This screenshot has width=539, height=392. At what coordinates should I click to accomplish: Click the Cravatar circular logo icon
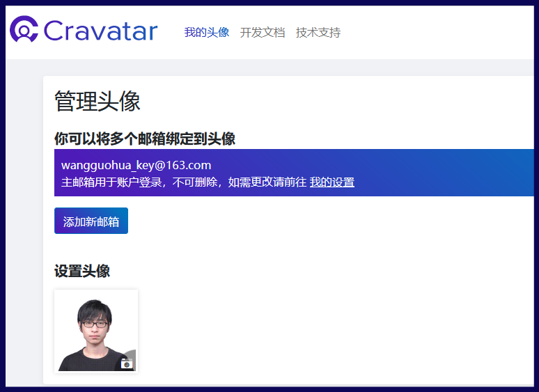point(24,31)
